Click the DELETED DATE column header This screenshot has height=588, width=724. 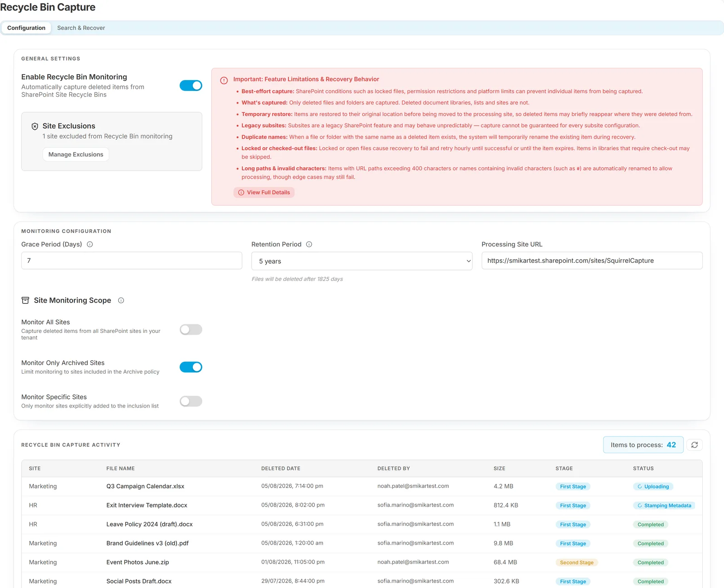tap(281, 469)
